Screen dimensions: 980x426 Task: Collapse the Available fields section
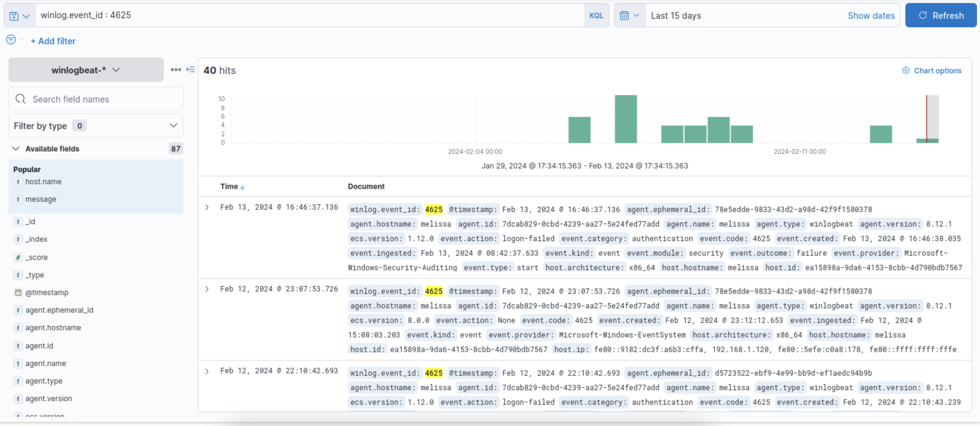(15, 148)
